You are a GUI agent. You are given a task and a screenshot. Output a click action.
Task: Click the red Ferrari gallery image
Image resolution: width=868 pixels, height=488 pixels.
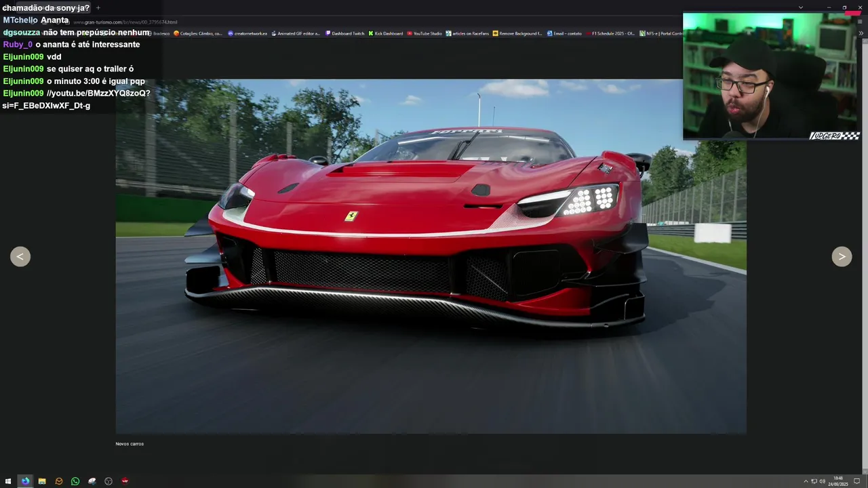tap(431, 256)
